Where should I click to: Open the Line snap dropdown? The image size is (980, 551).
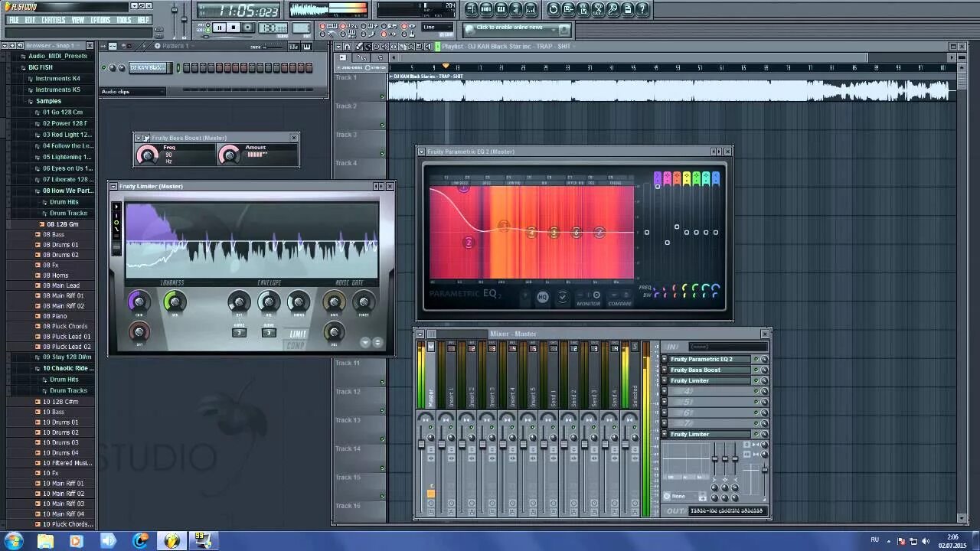click(438, 27)
